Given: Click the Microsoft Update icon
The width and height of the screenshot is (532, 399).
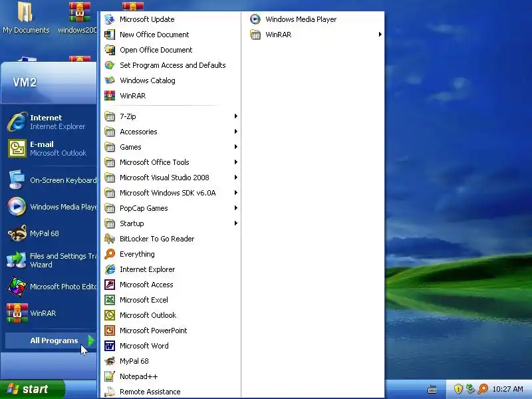Looking at the screenshot, I should [110, 19].
